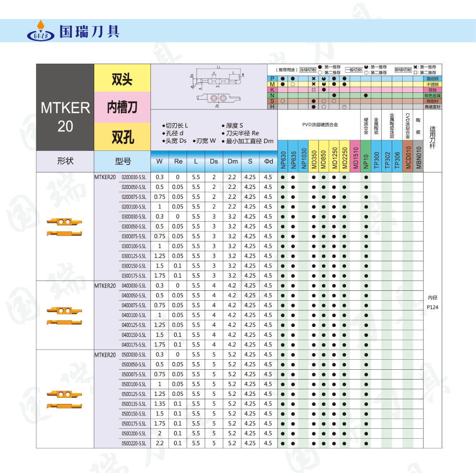Click the 国瑞刀具 brand name
This screenshot has height=473, width=476.
(x=89, y=31)
